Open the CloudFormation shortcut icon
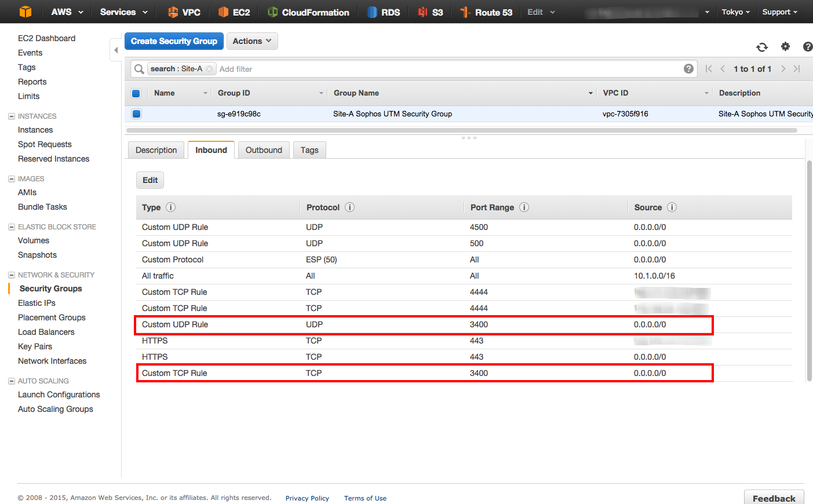The height and width of the screenshot is (504, 813). [x=272, y=12]
